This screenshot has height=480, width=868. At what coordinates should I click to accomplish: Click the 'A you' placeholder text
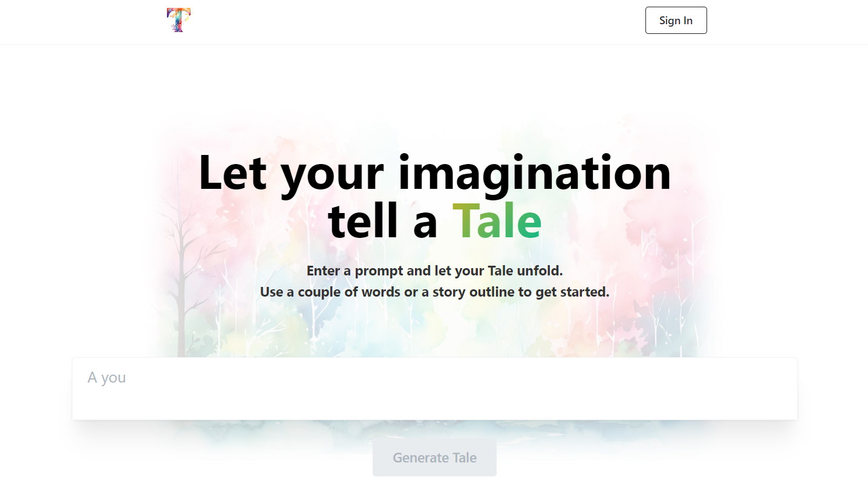[106, 378]
